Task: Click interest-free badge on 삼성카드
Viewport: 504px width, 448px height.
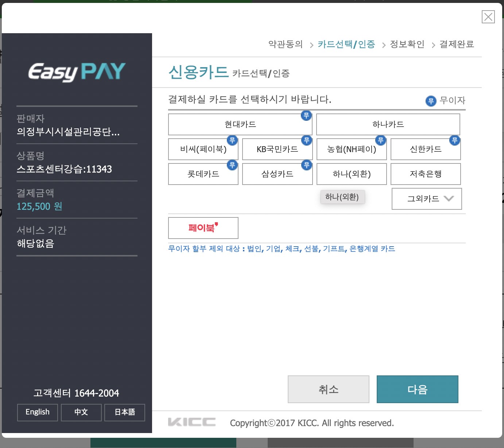Action: point(307,165)
